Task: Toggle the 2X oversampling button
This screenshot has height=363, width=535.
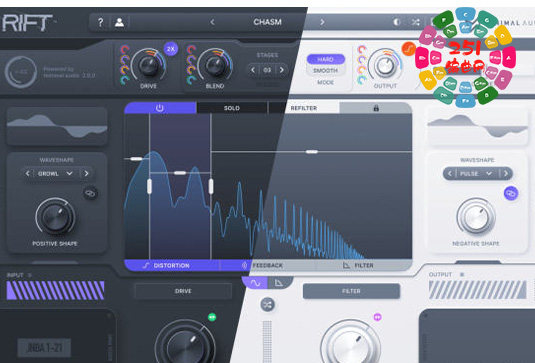Action: point(171,49)
